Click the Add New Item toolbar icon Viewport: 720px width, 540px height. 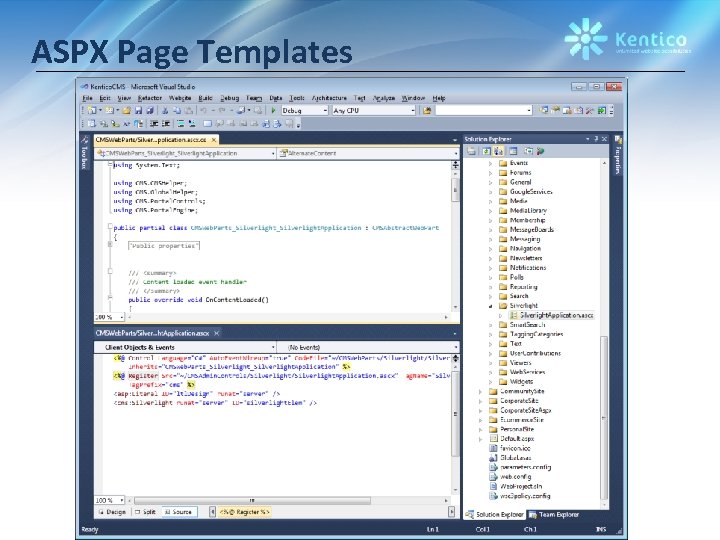109,111
